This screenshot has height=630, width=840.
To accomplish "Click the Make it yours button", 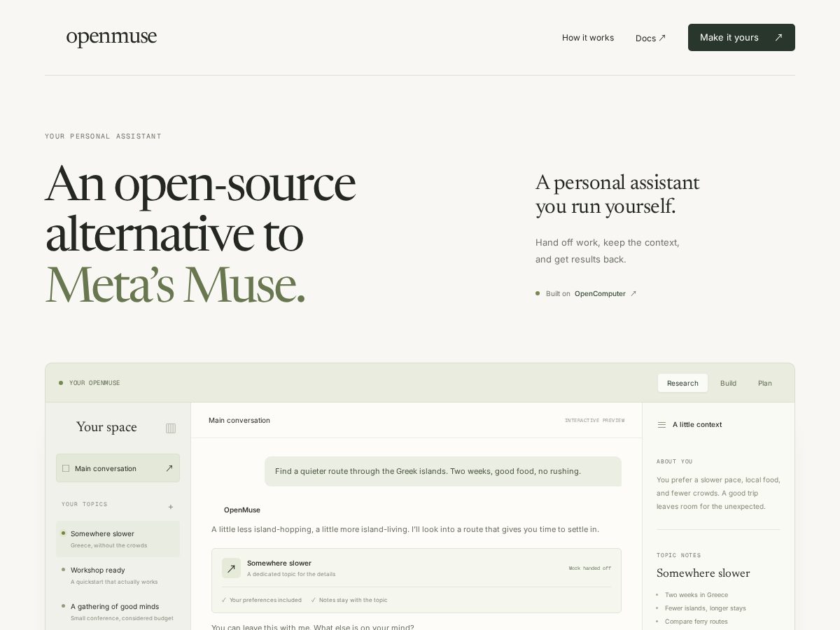I will point(741,38).
